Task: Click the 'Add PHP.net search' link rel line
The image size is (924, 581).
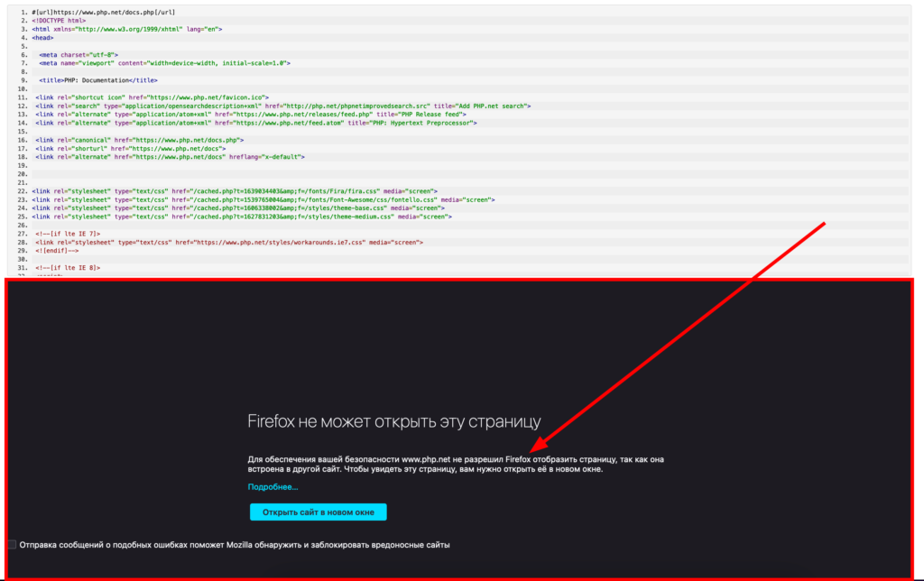Action: click(282, 106)
